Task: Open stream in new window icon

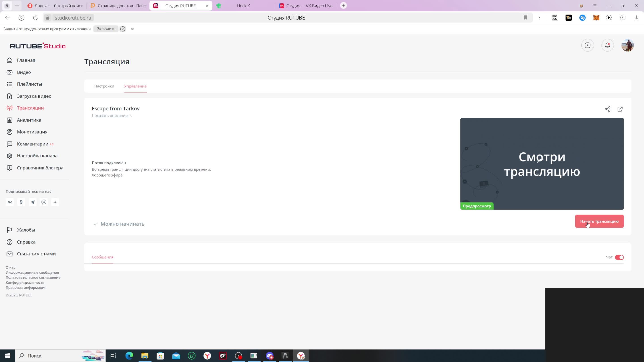Action: [620, 109]
